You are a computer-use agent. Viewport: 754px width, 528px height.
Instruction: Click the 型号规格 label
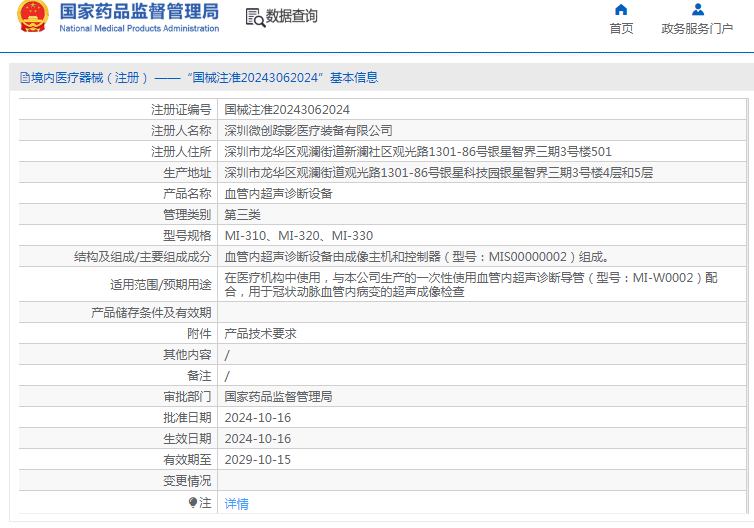tap(187, 236)
